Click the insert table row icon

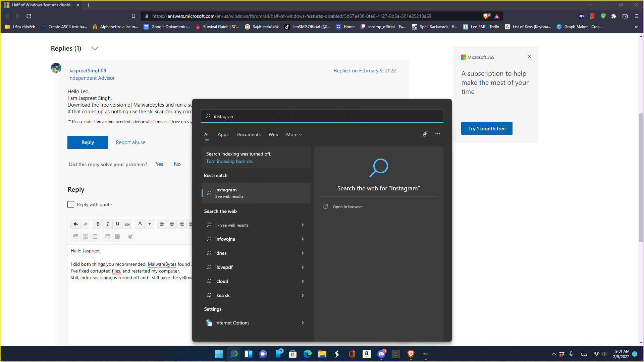[x=108, y=237]
